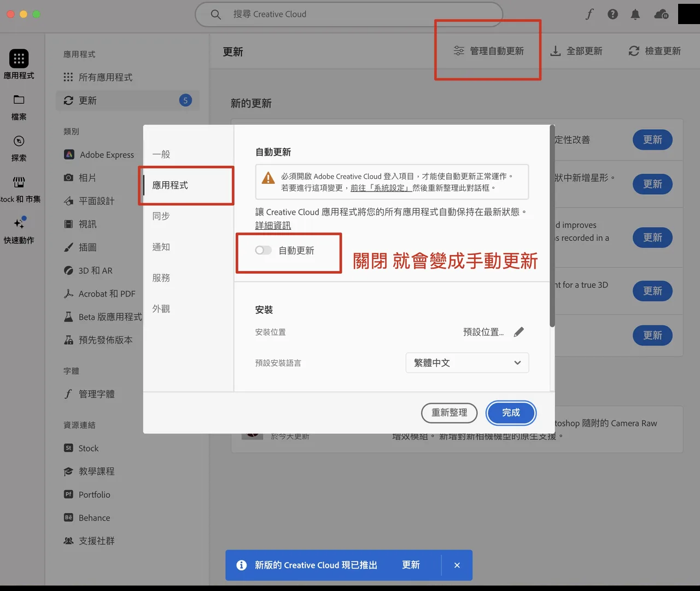
Task: Click the Acrobat 和 PDF icon
Action: [68, 294]
